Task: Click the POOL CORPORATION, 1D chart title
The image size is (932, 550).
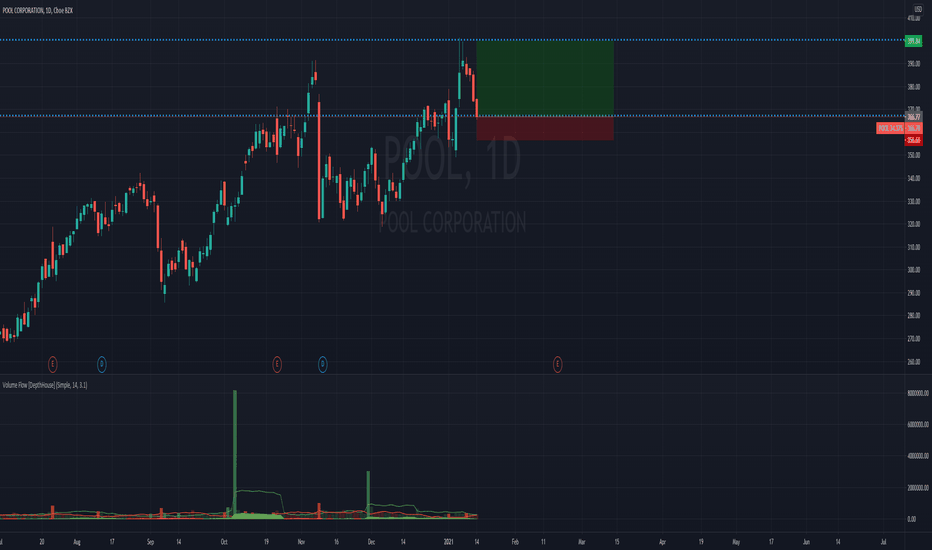Action: point(37,11)
